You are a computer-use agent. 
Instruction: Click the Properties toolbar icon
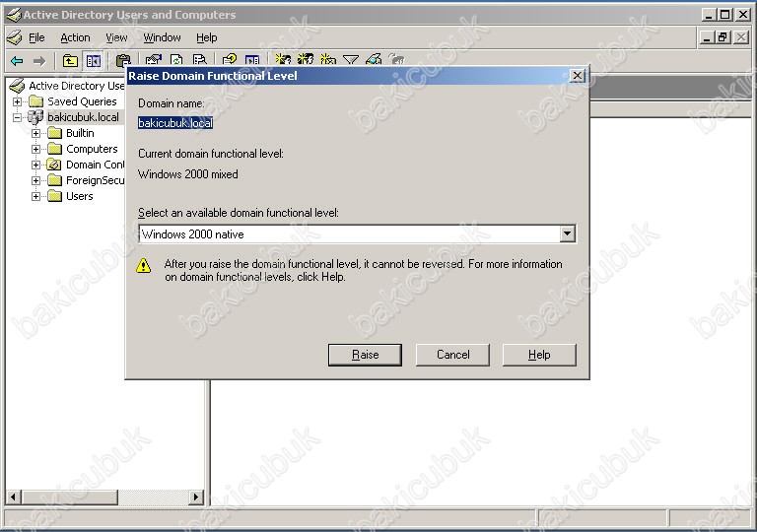(x=154, y=60)
